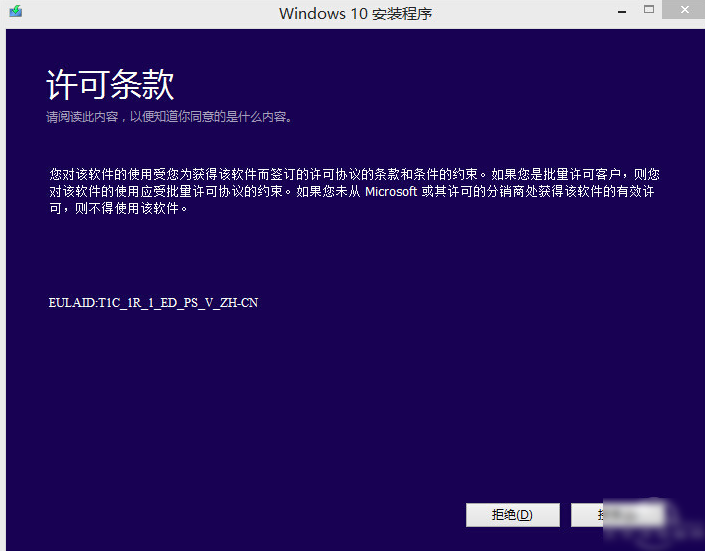
Task: Click the EULAID:T1C_1R_1_ED_PS_V_ZH-CN text
Action: coord(153,303)
